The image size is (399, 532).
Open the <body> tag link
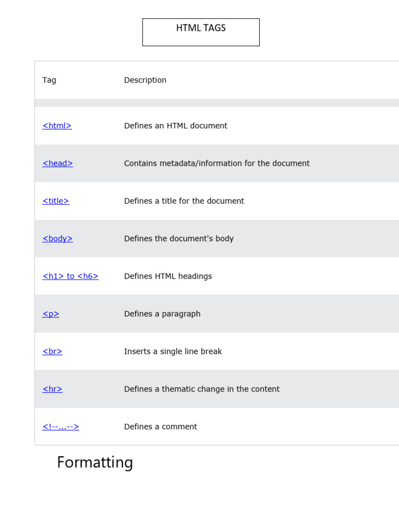click(x=58, y=238)
